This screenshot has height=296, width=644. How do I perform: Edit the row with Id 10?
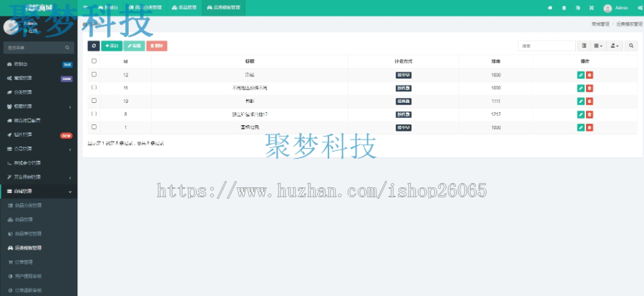[x=580, y=102]
